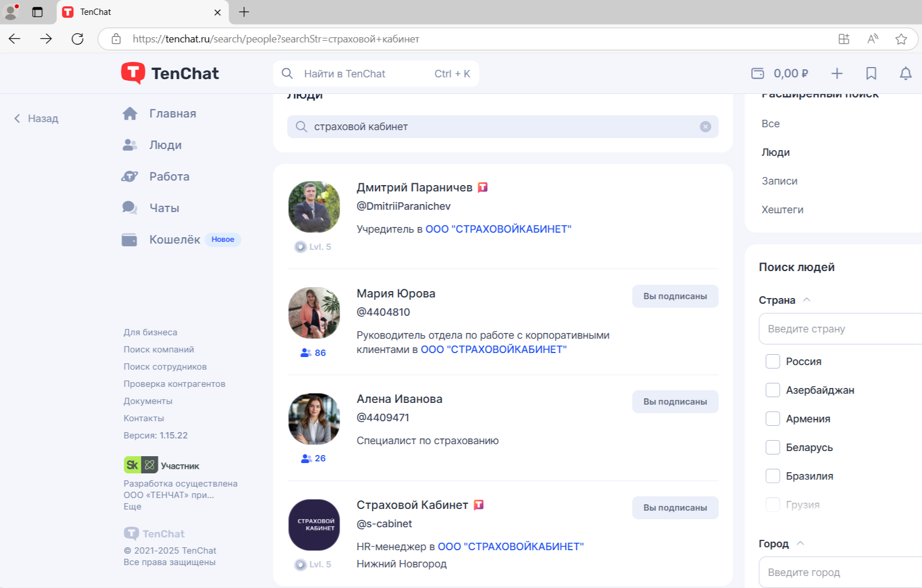Click the header search magnifier icon
Screen dimensions: 922x588
[x=288, y=73]
